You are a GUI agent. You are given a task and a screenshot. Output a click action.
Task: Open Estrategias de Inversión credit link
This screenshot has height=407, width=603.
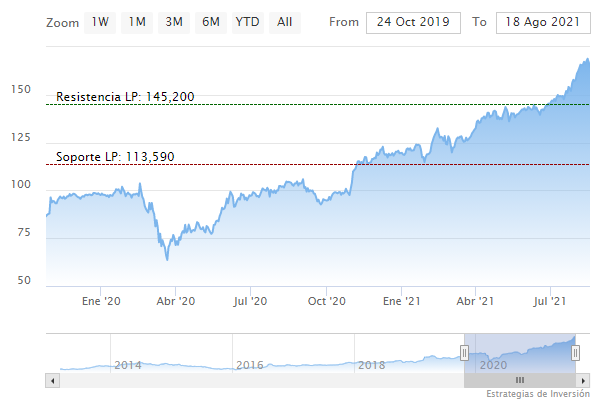pyautogui.click(x=539, y=395)
